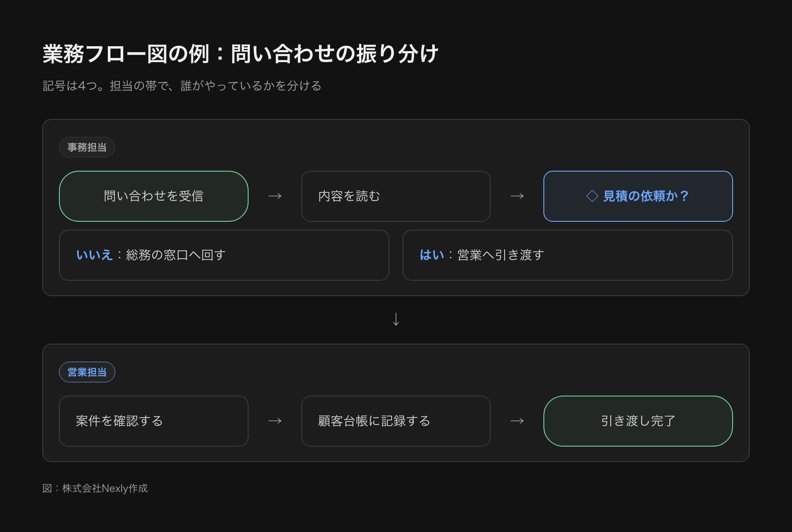Click the 営業担当 lane label

[x=87, y=372]
